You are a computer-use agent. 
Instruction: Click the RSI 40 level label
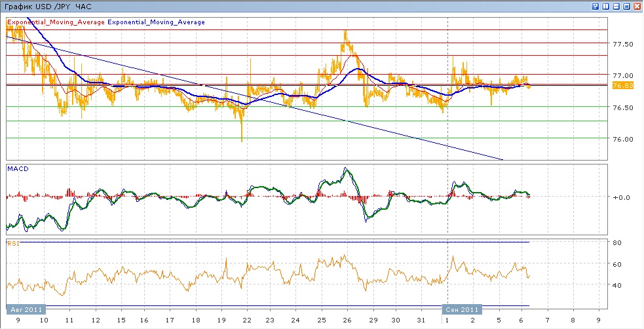(x=616, y=285)
